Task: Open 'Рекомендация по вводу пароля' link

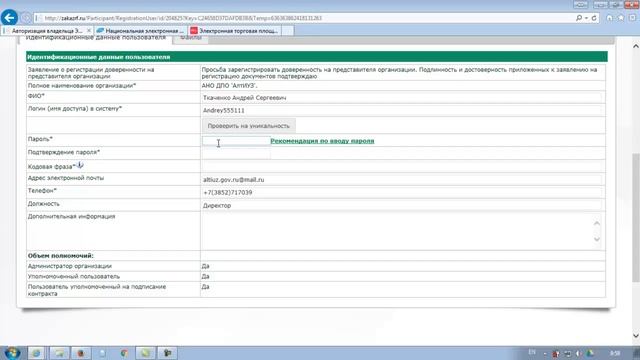Action: coord(322,141)
